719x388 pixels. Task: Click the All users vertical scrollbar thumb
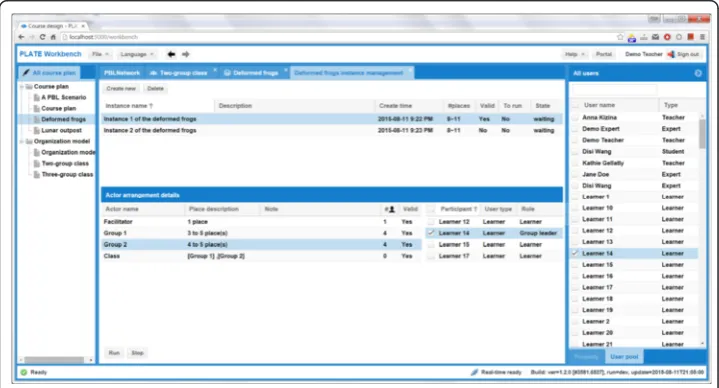pos(702,133)
